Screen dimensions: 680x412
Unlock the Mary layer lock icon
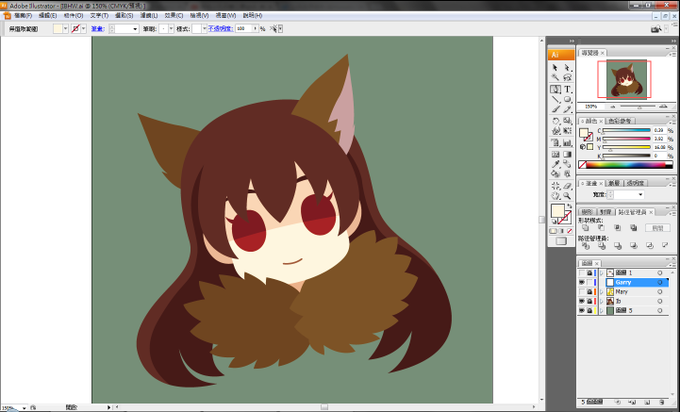589,291
